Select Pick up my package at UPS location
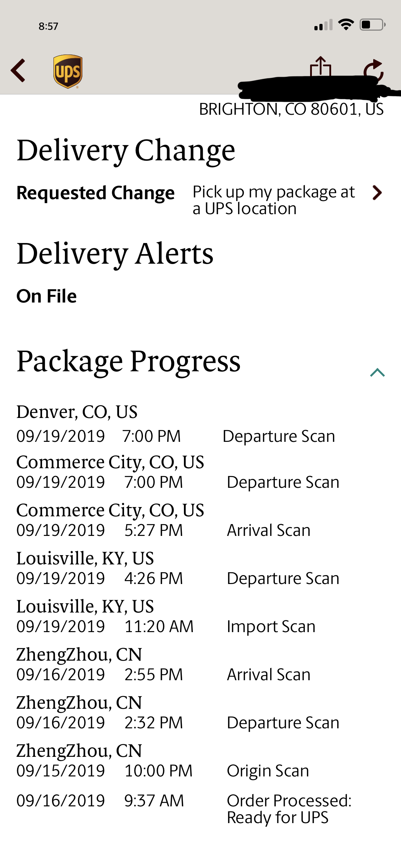Screen dimensions: 401x868 273,200
